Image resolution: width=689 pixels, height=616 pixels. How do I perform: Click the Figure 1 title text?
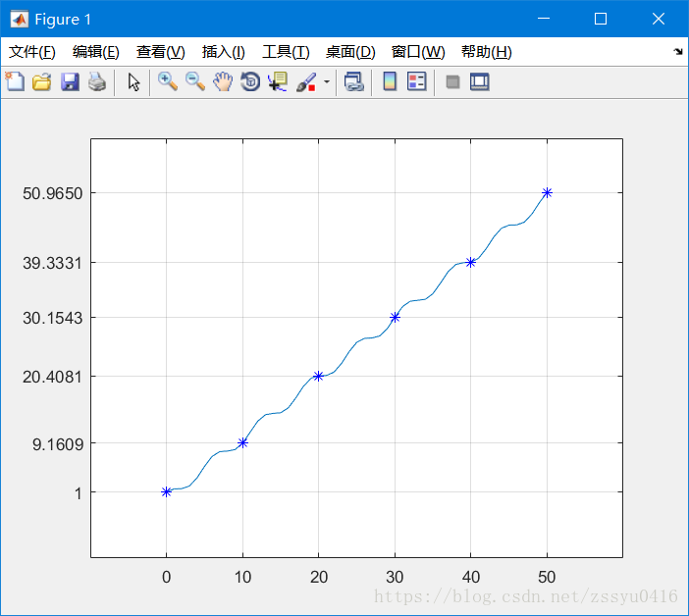point(63,20)
